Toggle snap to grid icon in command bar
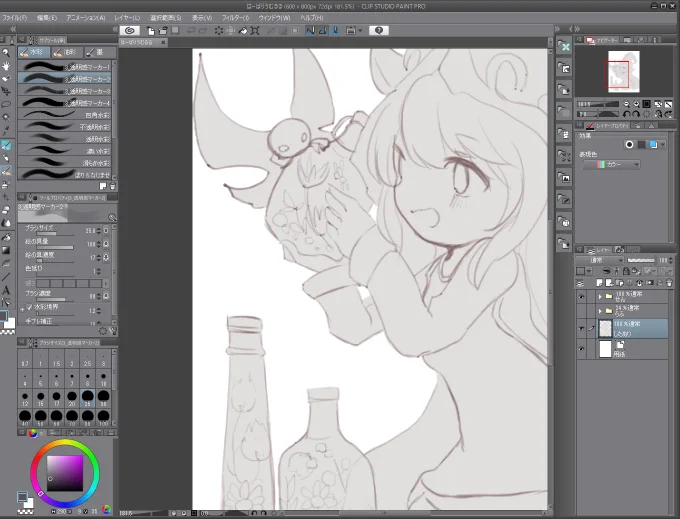Image resolution: width=680 pixels, height=519 pixels. pos(335,30)
